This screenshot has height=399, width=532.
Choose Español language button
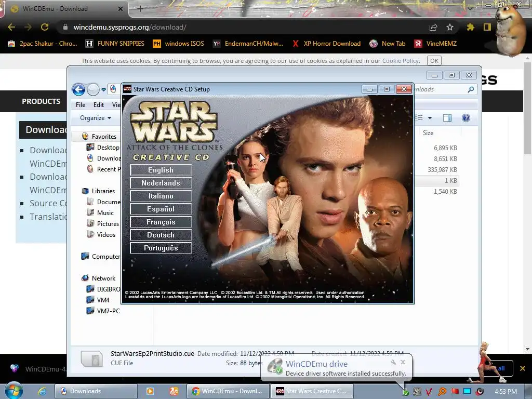(161, 209)
